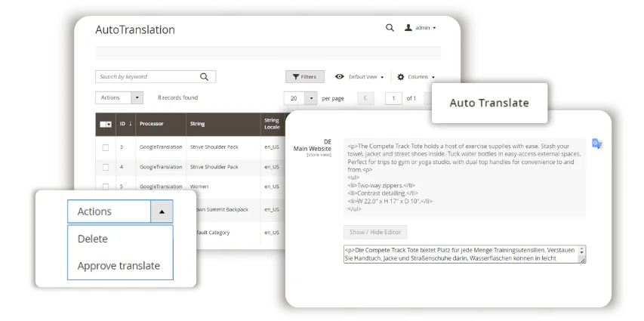Click the zoomed Actions dropdown label

point(94,211)
